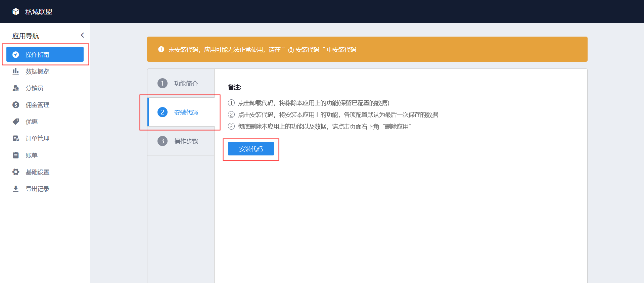Open the 订单管理 menu item
Viewport: 644px width, 283px height.
coord(45,138)
